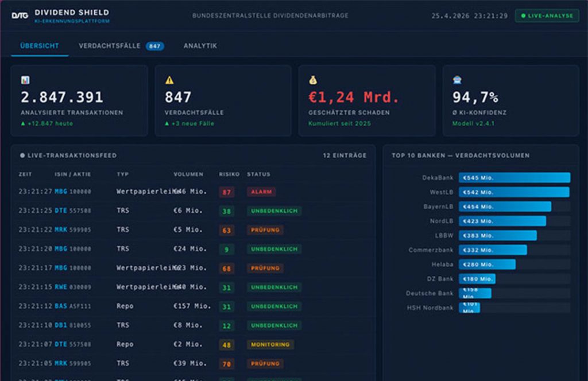
Task: Click the DekaBank €545 Mio. bar
Action: click(514, 178)
